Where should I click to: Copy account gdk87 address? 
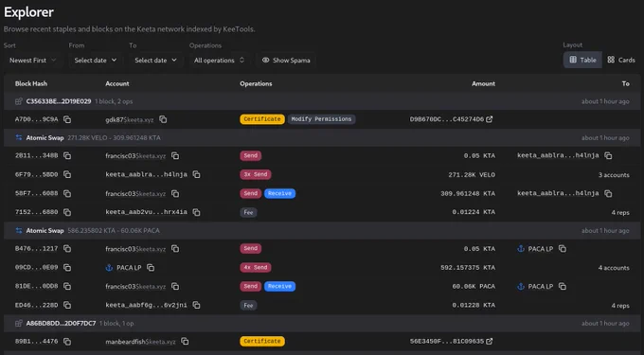point(163,119)
